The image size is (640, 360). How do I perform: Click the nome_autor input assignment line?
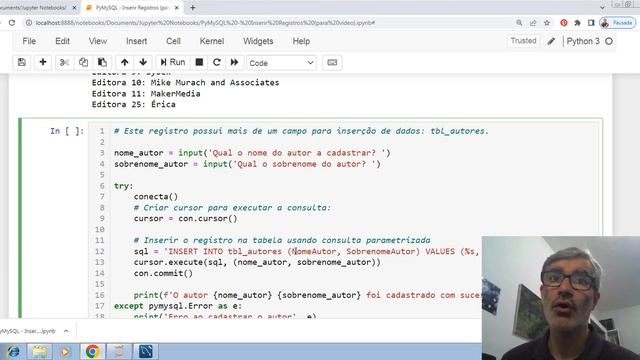click(x=252, y=153)
